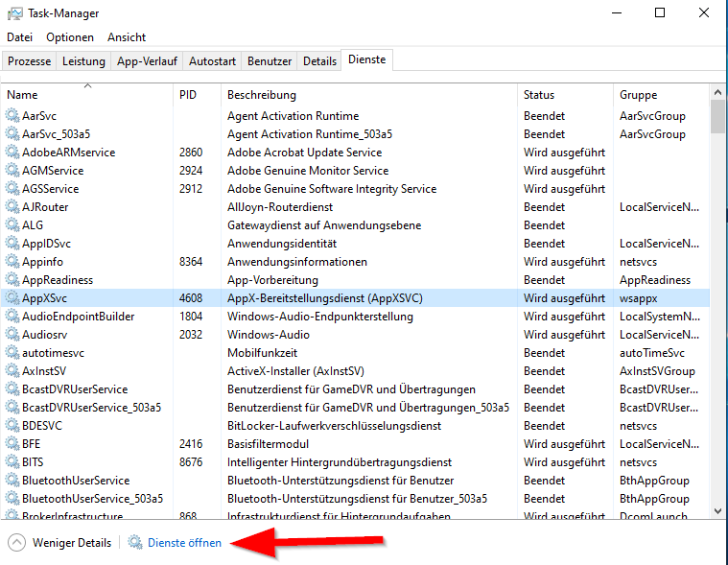This screenshot has width=728, height=565.
Task: Click the gear icon beside Audiosrv
Action: pos(12,334)
